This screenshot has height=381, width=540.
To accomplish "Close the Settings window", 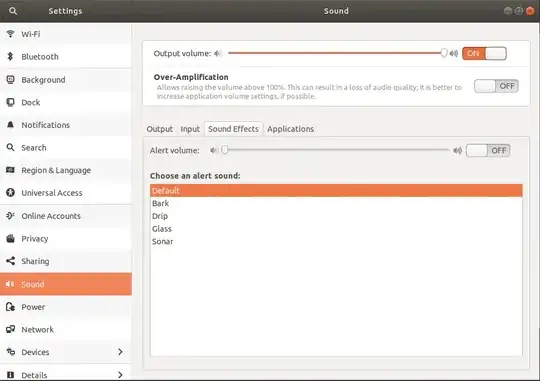I will point(530,11).
